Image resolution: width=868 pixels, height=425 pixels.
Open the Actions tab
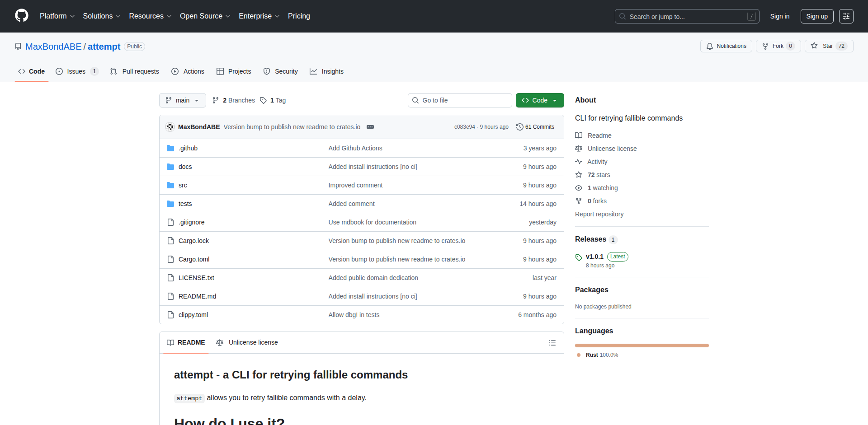pos(188,71)
